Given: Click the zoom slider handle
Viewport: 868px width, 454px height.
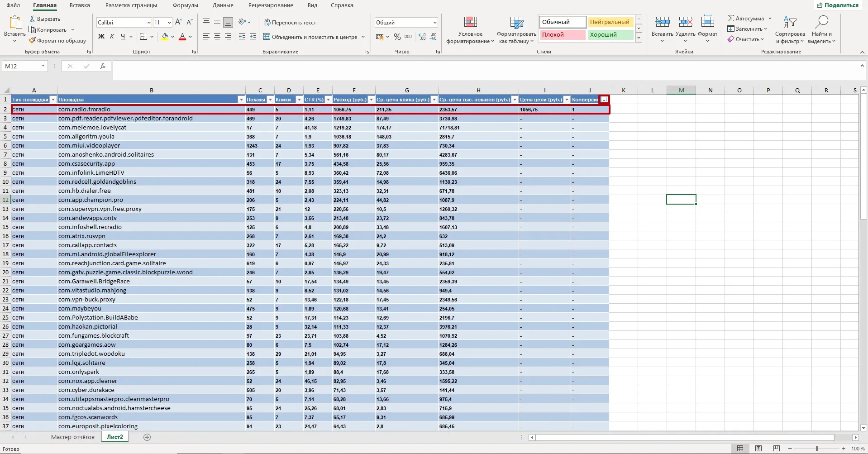Looking at the screenshot, I should 817,449.
